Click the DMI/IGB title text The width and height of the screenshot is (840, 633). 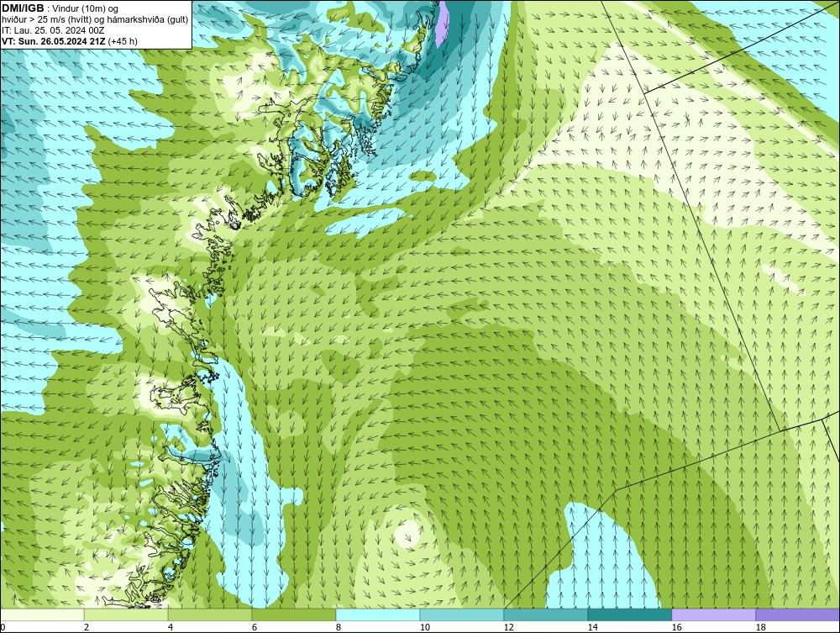tap(23, 8)
